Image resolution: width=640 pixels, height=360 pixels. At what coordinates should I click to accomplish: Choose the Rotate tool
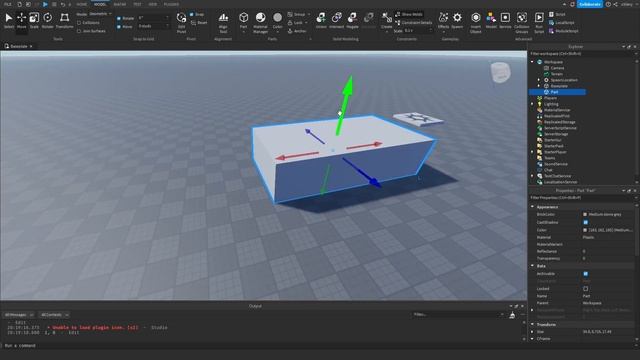pyautogui.click(x=47, y=20)
